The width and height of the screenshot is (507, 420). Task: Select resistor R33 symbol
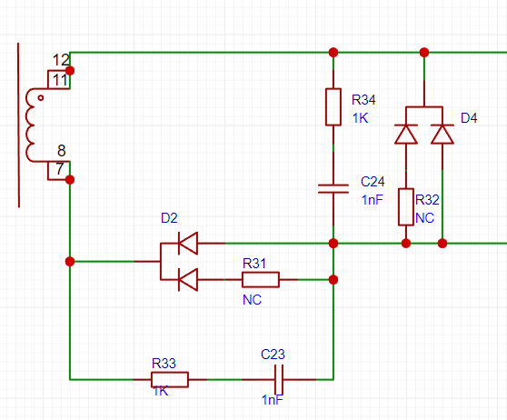click(x=170, y=379)
